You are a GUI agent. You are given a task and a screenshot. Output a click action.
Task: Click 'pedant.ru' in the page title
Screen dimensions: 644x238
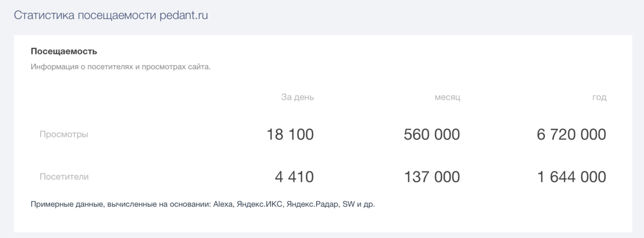[x=184, y=16]
